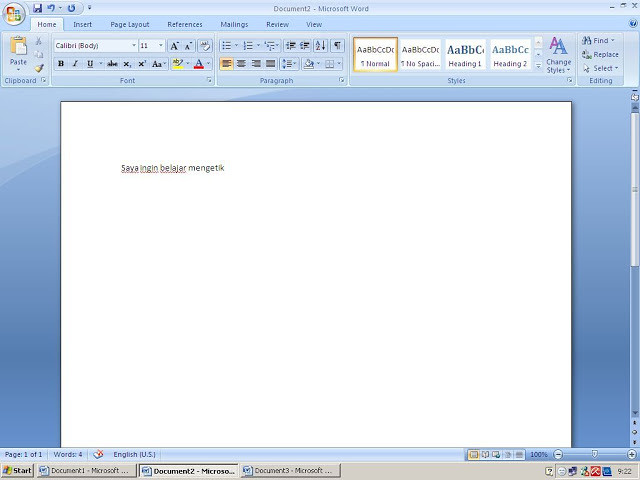Copy selection with Copy icon
The image size is (640, 480).
[x=38, y=55]
